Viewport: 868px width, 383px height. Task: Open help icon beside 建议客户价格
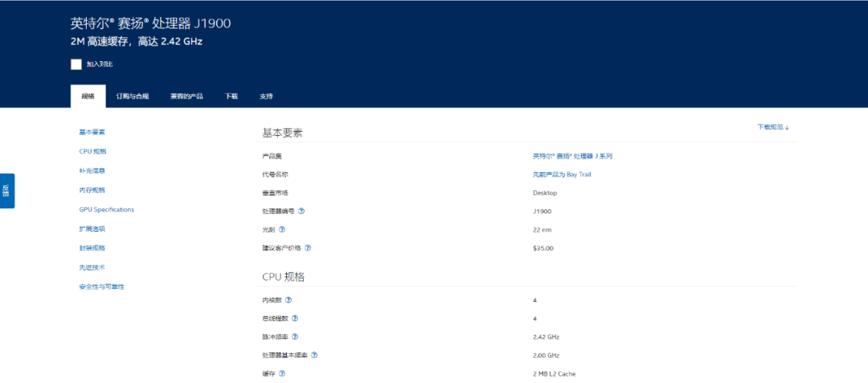click(308, 248)
